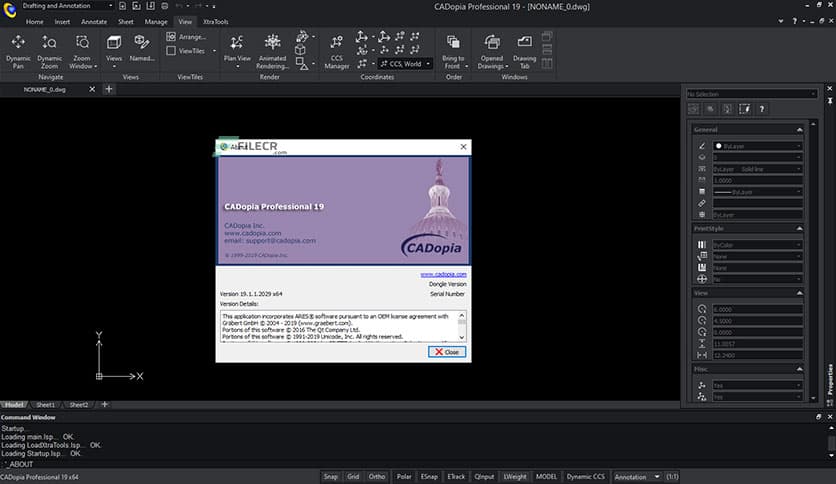This screenshot has height=484, width=836.
Task: Collapse the PrintStyle section in Properties
Action: (799, 228)
